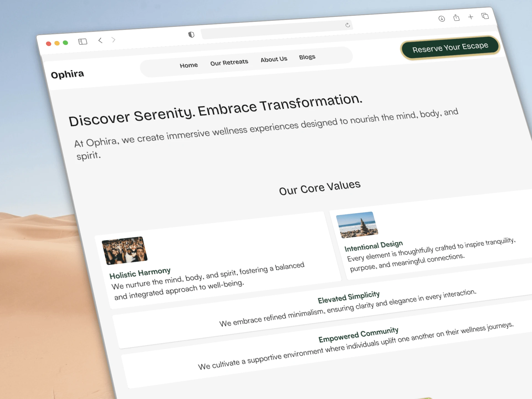Click 'We nurture the mind' description
Viewport: 532px width, 399px height.
[x=208, y=281]
